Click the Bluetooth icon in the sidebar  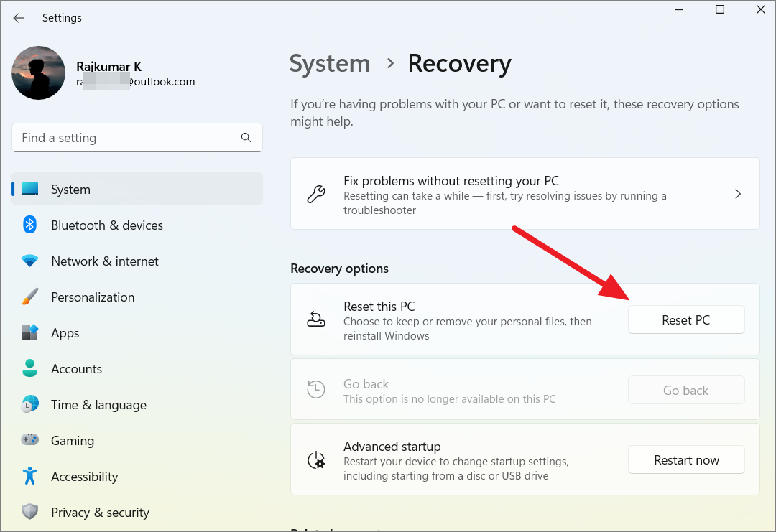(29, 225)
